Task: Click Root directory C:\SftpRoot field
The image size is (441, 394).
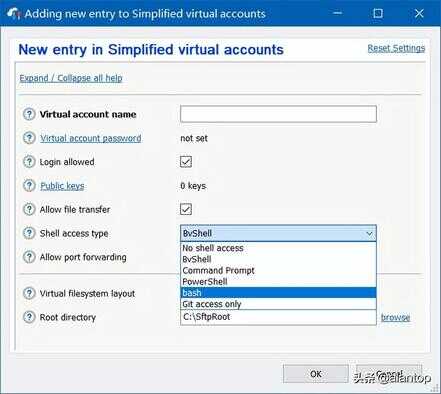Action: pos(278,317)
